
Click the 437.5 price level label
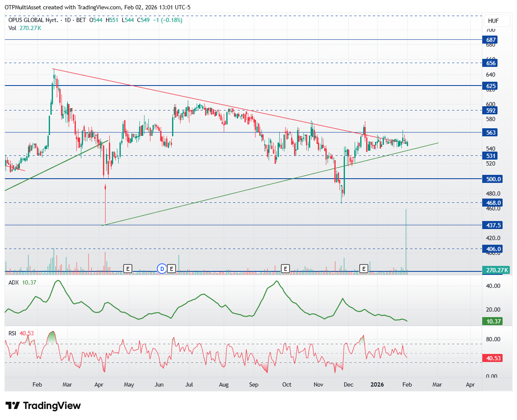(493, 225)
